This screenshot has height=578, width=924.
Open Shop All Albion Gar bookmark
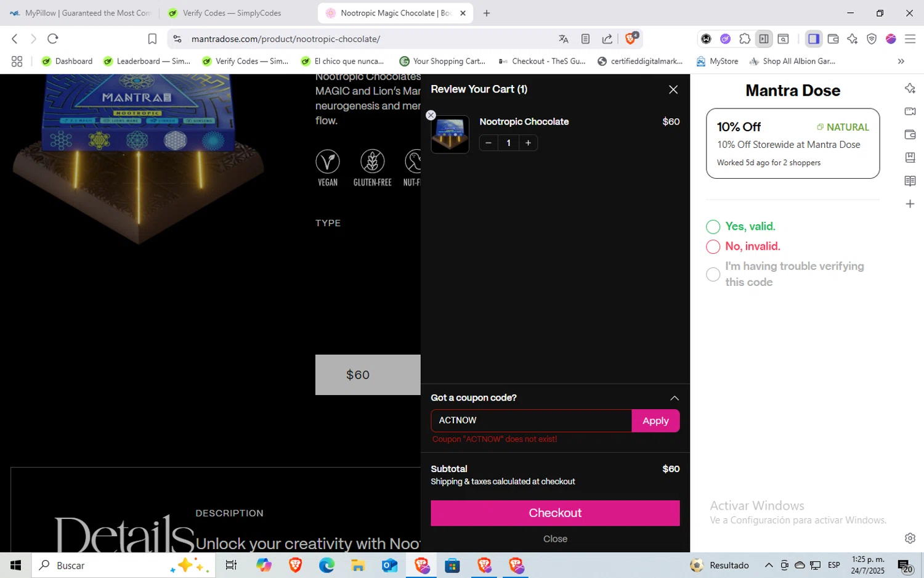point(792,61)
